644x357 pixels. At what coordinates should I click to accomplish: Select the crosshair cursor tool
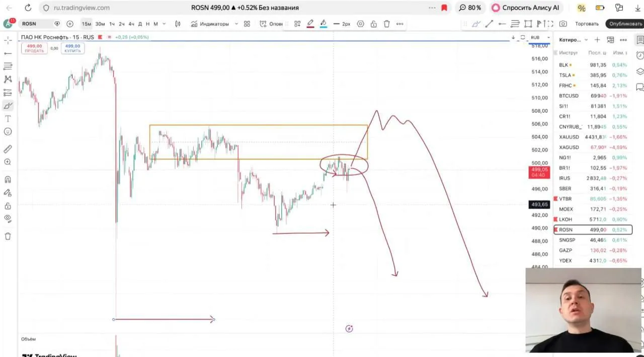coord(8,40)
